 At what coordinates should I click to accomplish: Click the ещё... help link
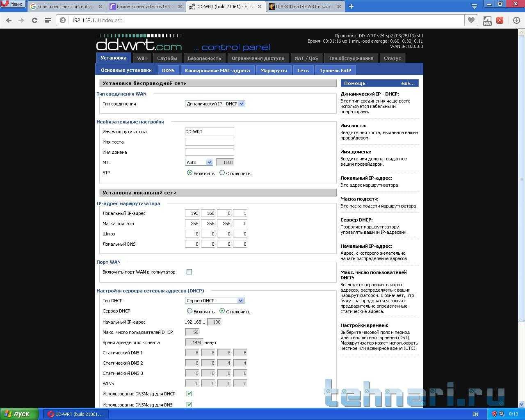click(x=408, y=83)
